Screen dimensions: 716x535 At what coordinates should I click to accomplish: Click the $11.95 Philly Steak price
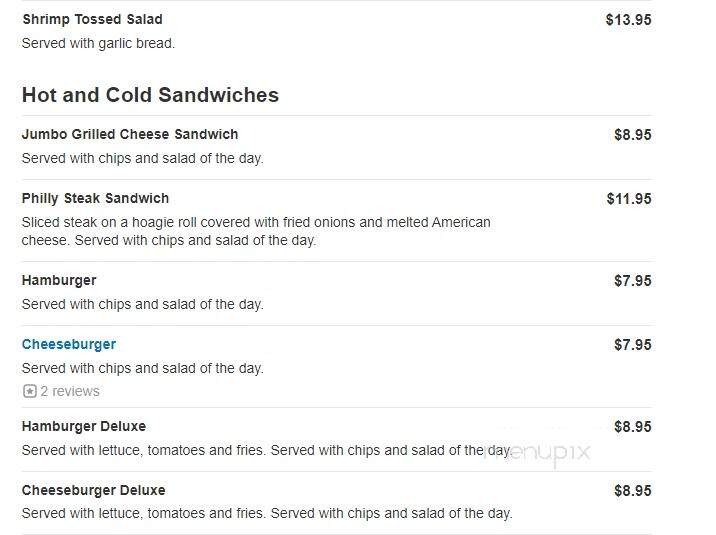629,199
